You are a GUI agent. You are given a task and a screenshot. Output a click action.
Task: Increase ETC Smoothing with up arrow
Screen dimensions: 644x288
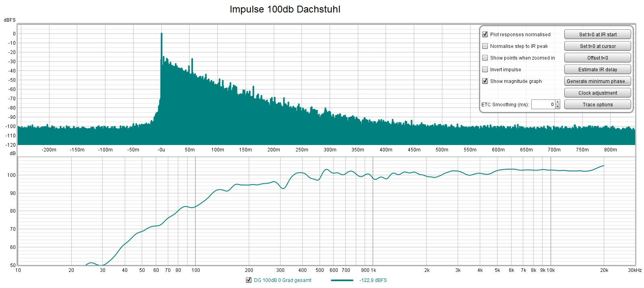(557, 102)
